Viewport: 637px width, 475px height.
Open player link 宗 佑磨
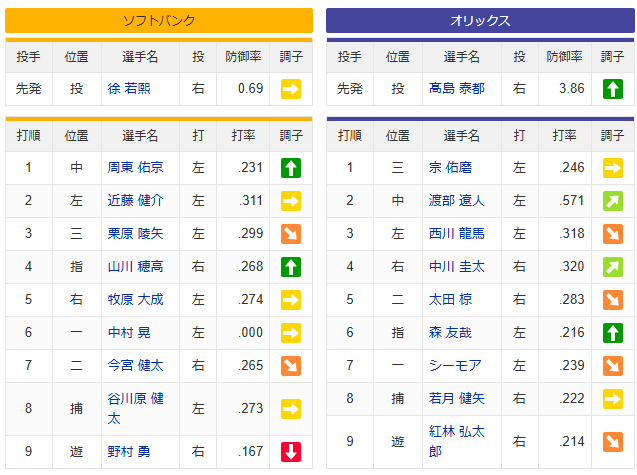pos(450,168)
